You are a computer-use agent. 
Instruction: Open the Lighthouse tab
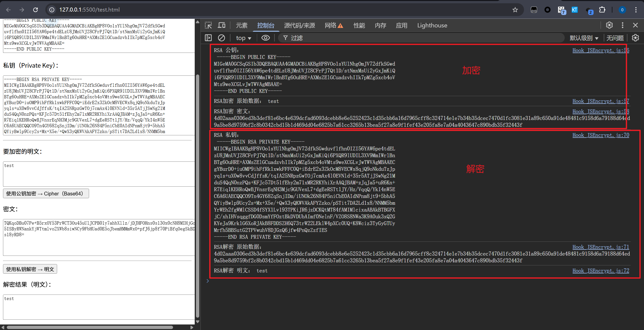[x=432, y=25]
